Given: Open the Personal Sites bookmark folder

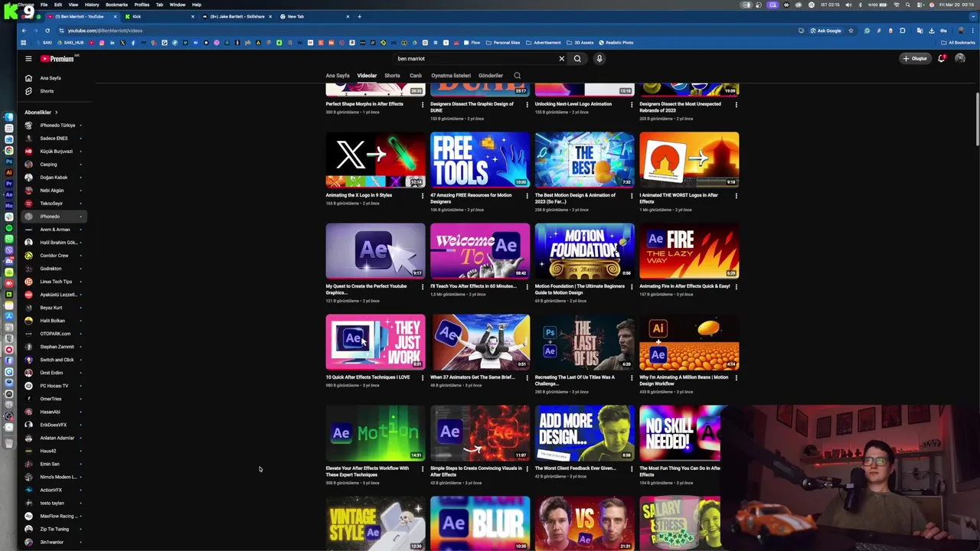Looking at the screenshot, I should (x=502, y=43).
